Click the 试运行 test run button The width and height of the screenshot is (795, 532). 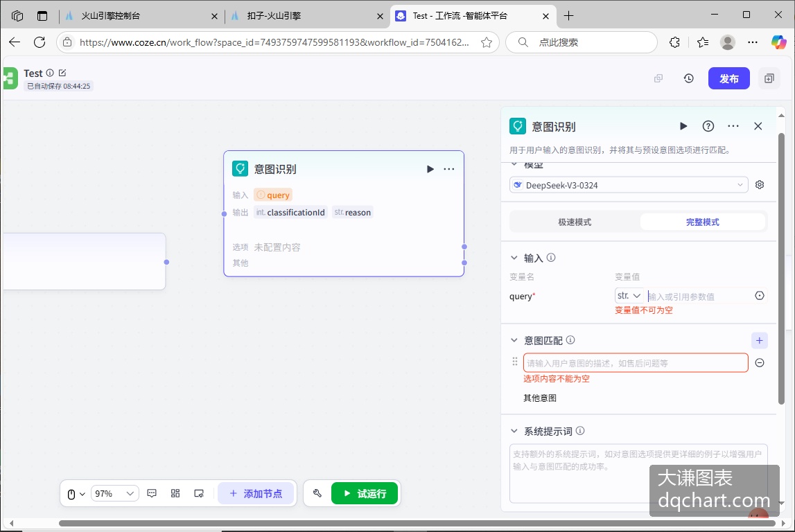[365, 493]
